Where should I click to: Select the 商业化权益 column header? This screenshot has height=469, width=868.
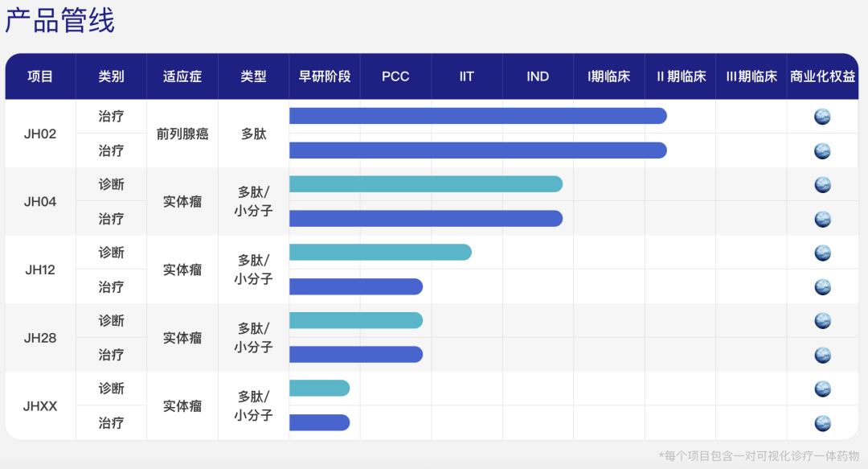[822, 76]
